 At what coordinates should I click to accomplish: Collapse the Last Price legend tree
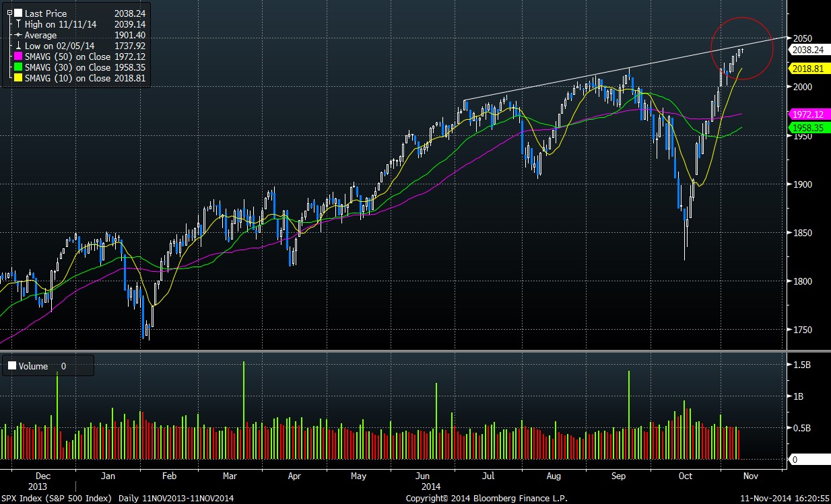(9, 13)
